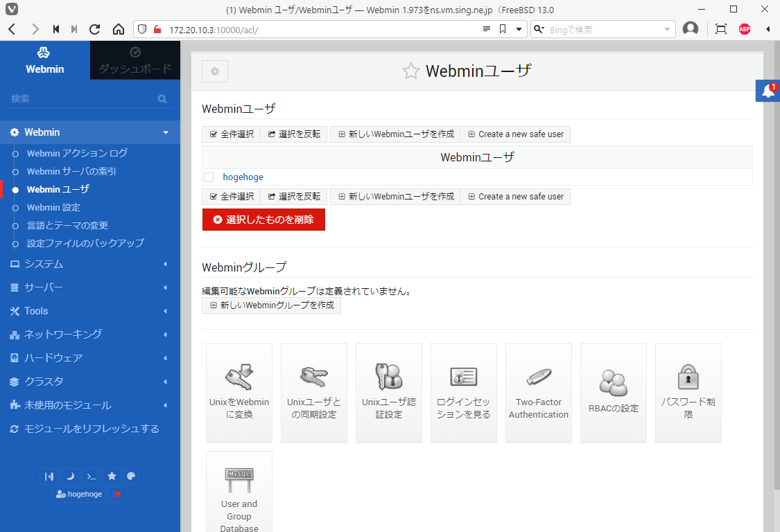Open 設定ファイルのバックアップ
Screen dimensions: 780x532
(85, 243)
